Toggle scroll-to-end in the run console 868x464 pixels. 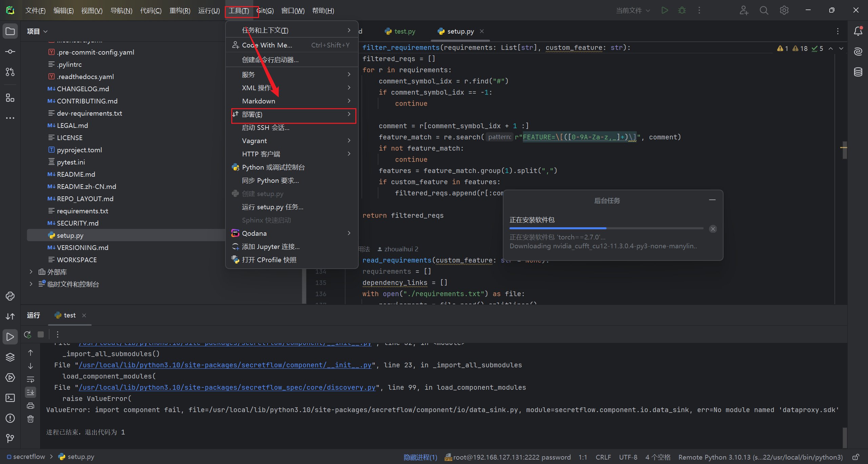click(x=30, y=392)
